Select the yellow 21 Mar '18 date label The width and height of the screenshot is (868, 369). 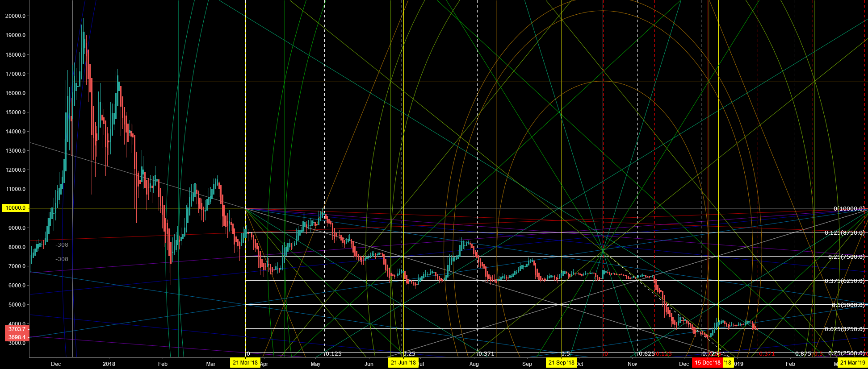coord(245,363)
